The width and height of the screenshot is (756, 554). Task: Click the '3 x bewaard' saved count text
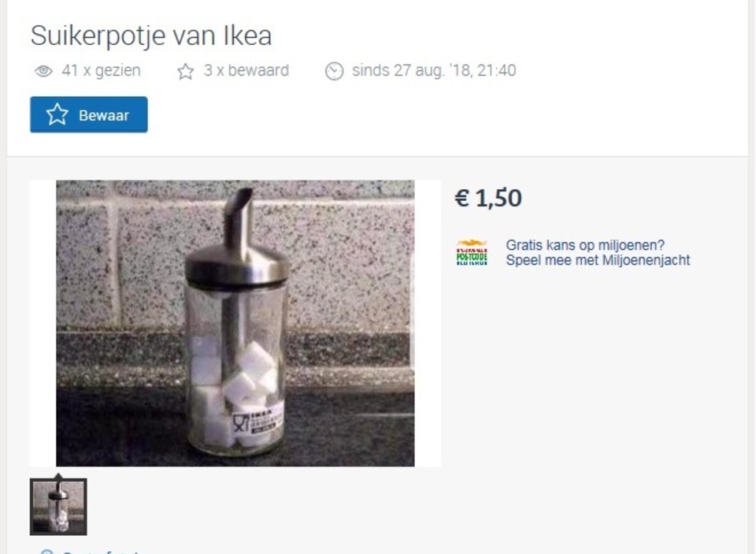[246, 70]
